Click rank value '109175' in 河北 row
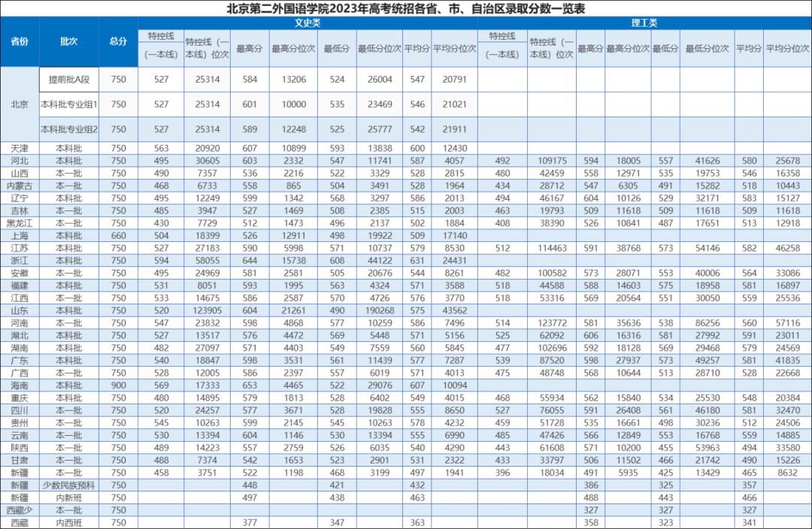812x529 pixels. pos(552,161)
